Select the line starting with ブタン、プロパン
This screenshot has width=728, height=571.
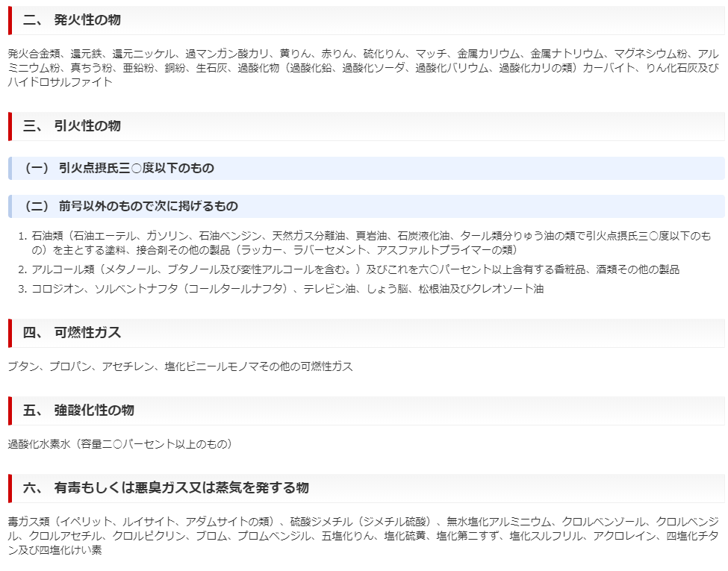point(180,366)
